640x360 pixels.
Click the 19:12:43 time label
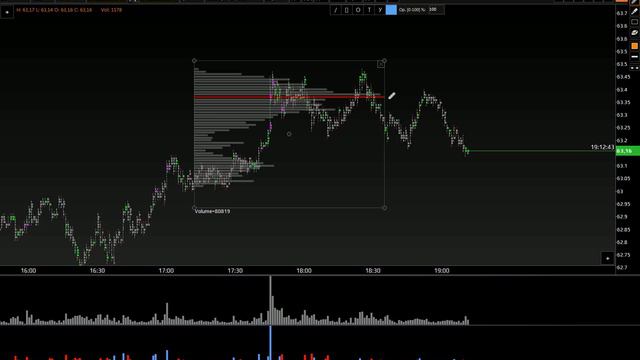[x=602, y=147]
